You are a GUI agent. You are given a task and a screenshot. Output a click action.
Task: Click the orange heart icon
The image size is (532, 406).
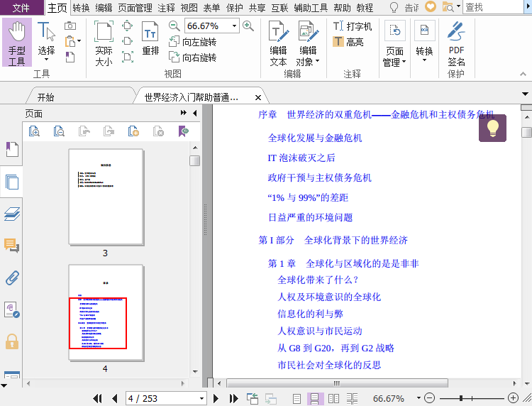point(431,6)
